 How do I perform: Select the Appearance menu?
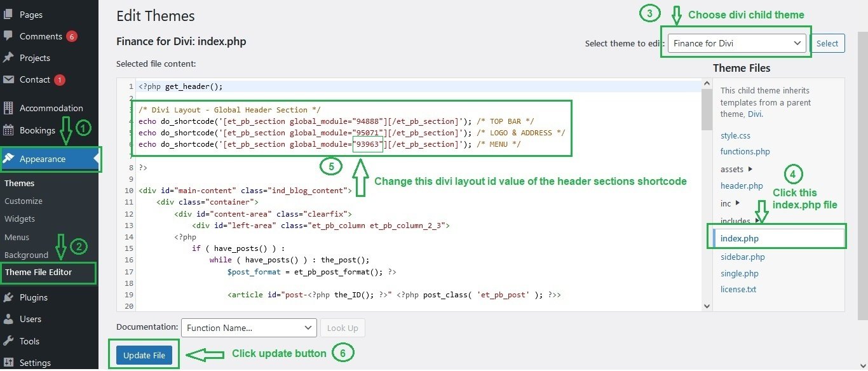(x=49, y=159)
